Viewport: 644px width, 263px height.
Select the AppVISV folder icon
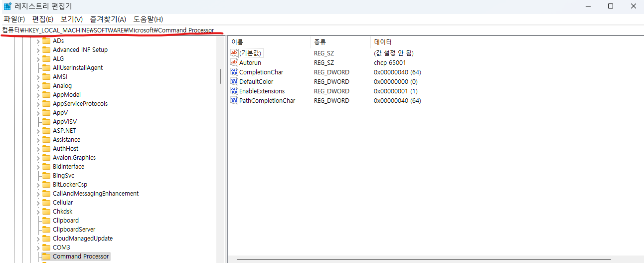(x=46, y=122)
